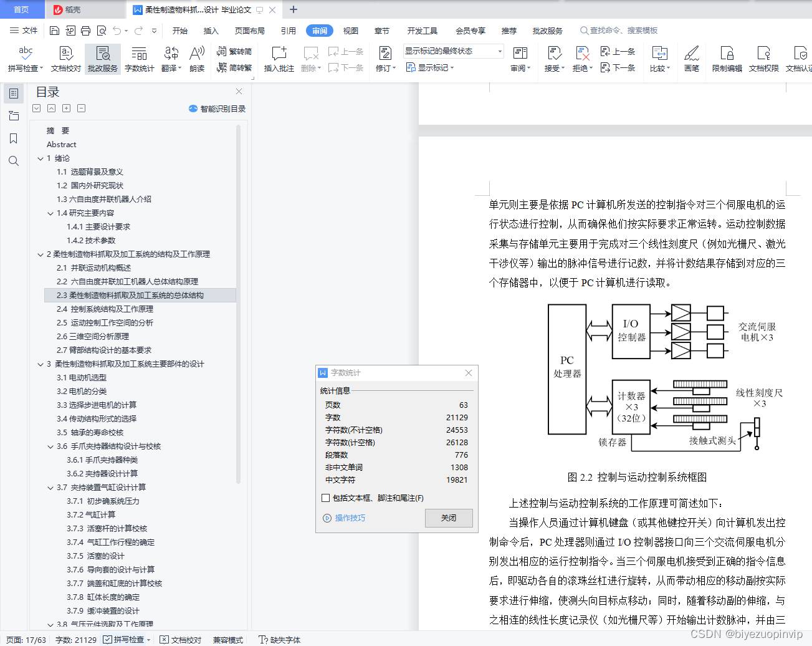812x646 pixels.
Task: Open the search icon in left sidebar
Action: pyautogui.click(x=14, y=161)
